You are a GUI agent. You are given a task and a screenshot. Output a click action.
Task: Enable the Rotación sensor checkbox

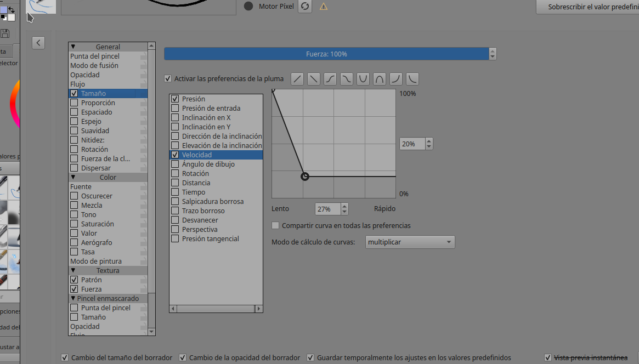175,174
